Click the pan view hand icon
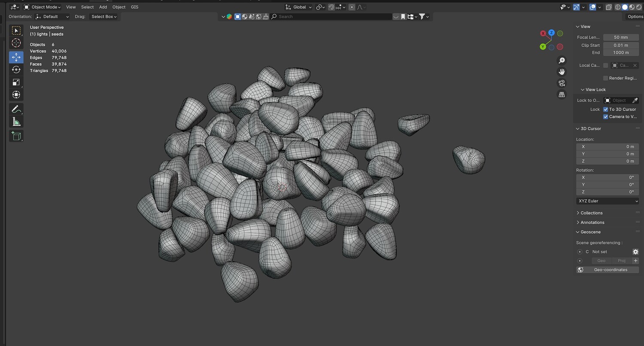This screenshot has width=644, height=346. (562, 72)
